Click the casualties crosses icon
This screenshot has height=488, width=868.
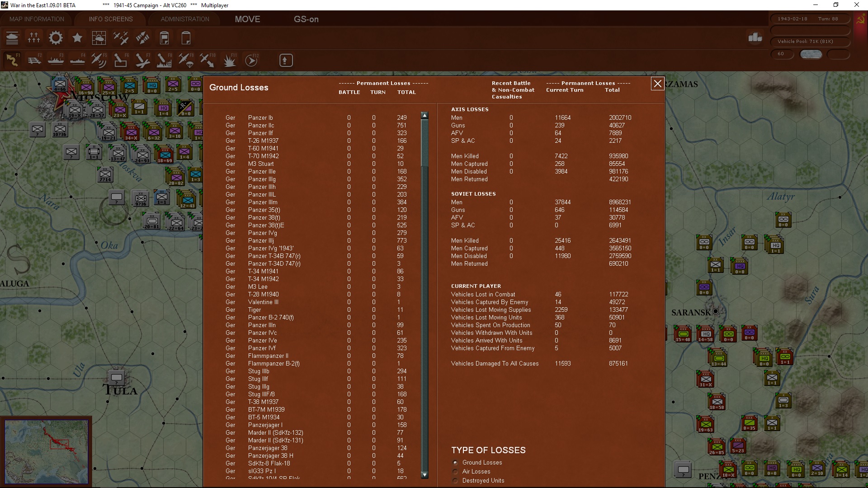coord(34,38)
